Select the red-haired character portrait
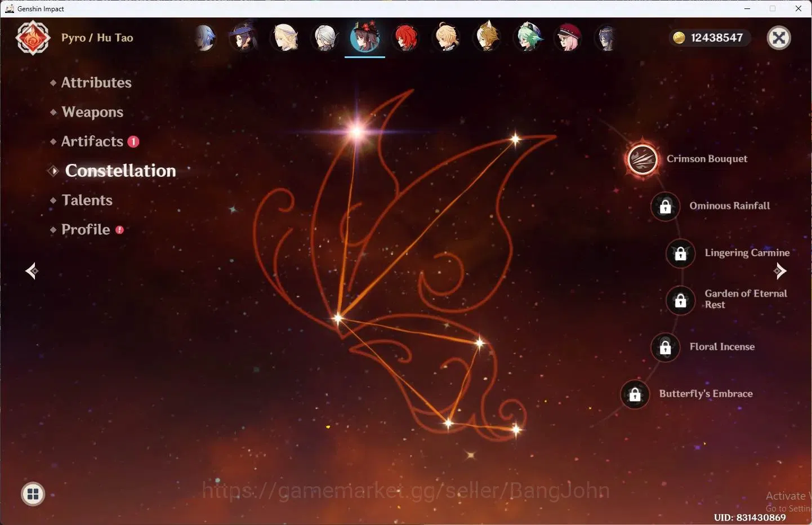 [x=405, y=38]
